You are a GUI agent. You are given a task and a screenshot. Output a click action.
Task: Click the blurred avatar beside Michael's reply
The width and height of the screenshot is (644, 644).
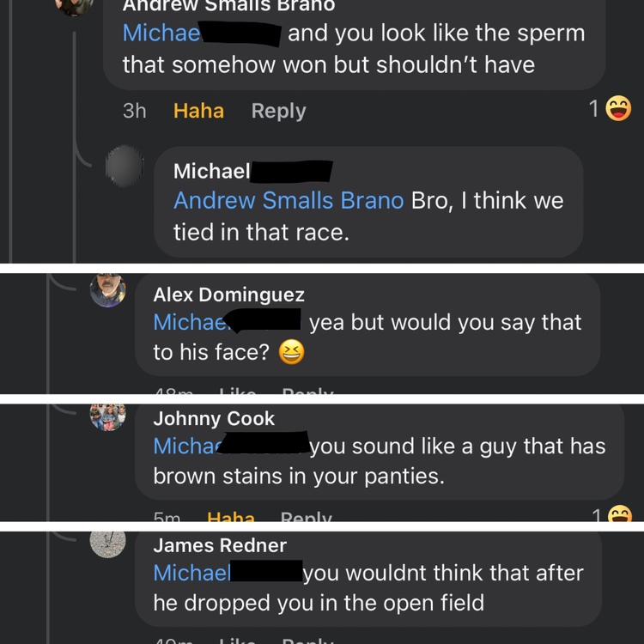(124, 166)
